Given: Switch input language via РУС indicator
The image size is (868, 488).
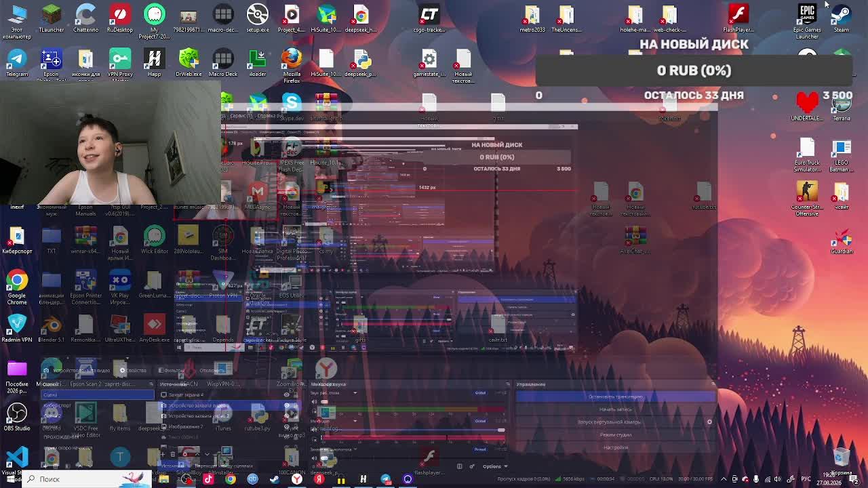Looking at the screenshot, I should click(x=806, y=479).
